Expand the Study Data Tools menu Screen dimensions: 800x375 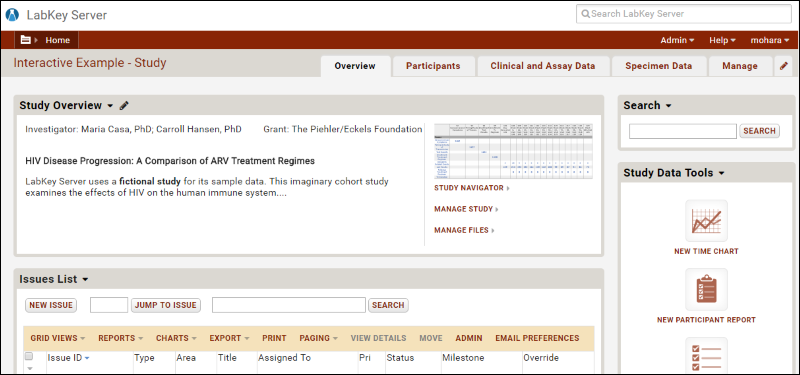pyautogui.click(x=721, y=173)
